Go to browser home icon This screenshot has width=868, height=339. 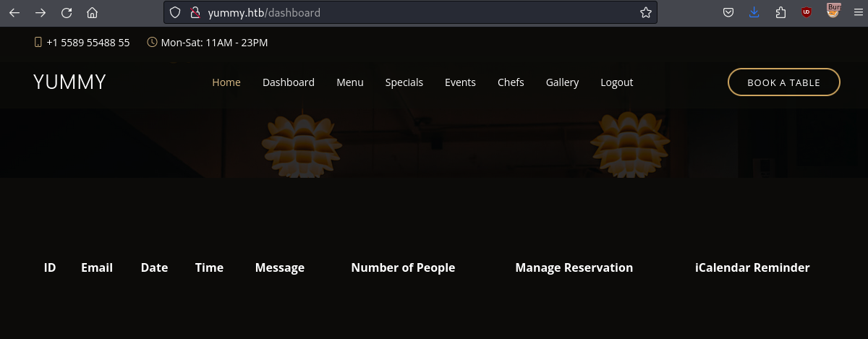click(92, 12)
